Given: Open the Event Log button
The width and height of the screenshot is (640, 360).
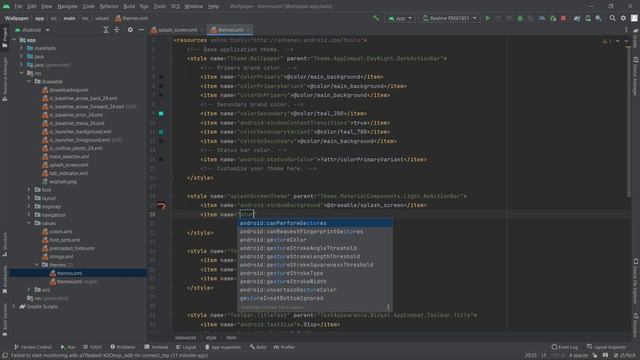Looking at the screenshot, I should [564, 347].
